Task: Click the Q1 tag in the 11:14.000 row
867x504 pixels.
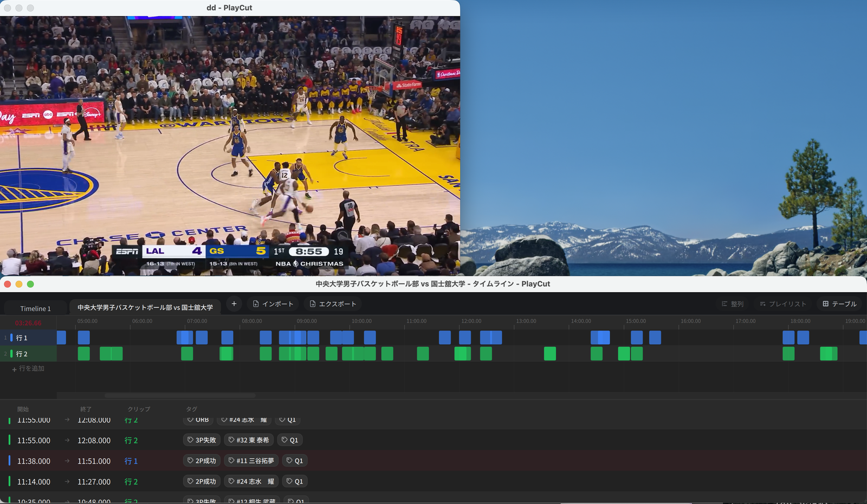Action: [295, 481]
